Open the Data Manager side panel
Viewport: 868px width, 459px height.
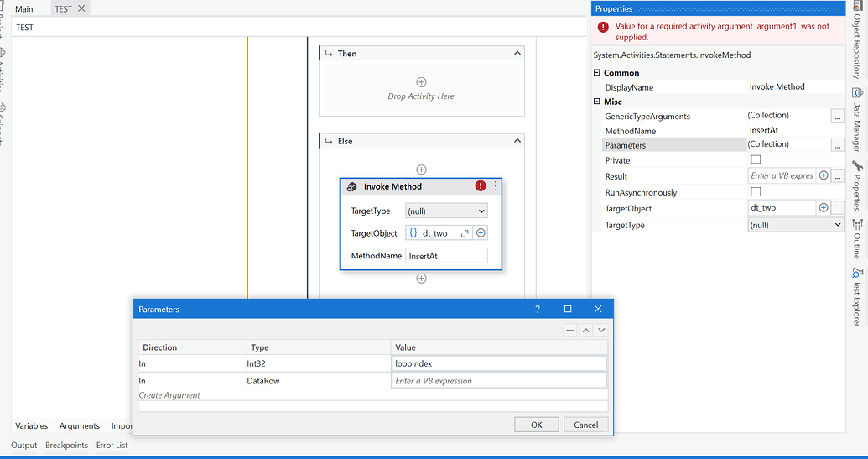(x=856, y=120)
